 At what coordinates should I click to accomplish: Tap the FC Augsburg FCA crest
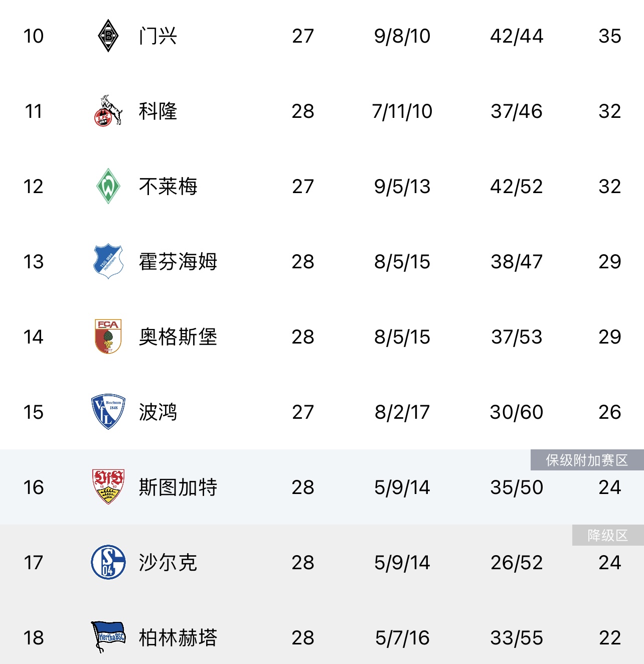(x=108, y=337)
